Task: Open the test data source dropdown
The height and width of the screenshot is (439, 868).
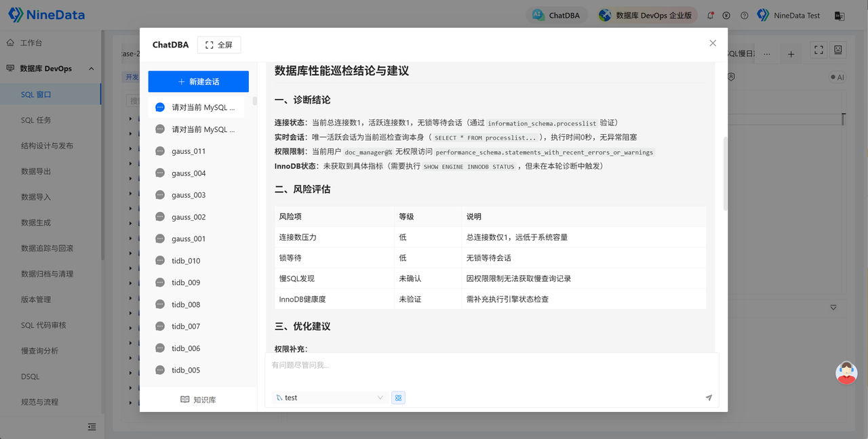Action: click(330, 398)
